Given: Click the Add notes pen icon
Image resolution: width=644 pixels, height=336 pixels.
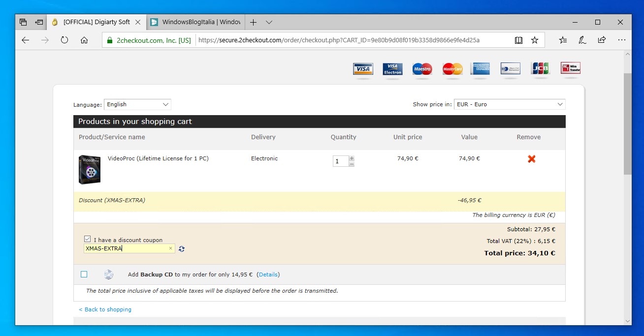Looking at the screenshot, I should tap(582, 40).
